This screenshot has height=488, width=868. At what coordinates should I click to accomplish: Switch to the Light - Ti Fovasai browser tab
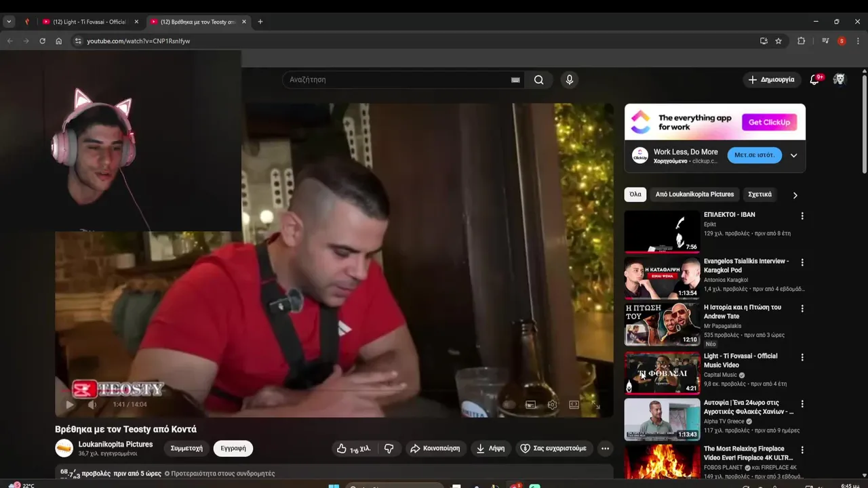coord(90,22)
